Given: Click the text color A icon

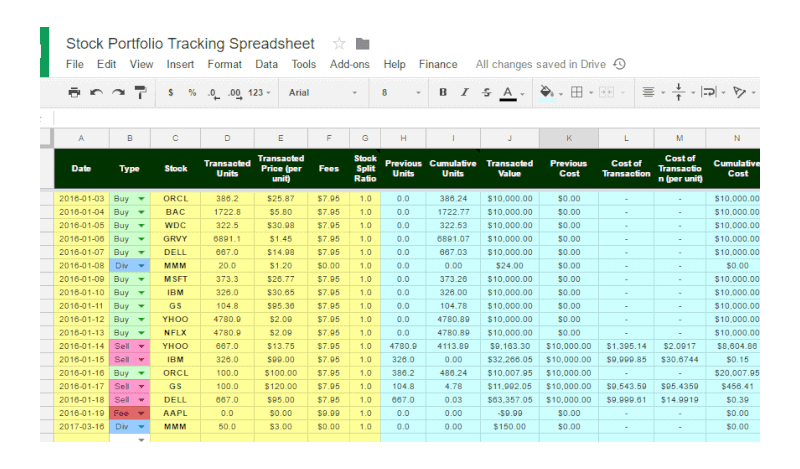Looking at the screenshot, I should 508,93.
